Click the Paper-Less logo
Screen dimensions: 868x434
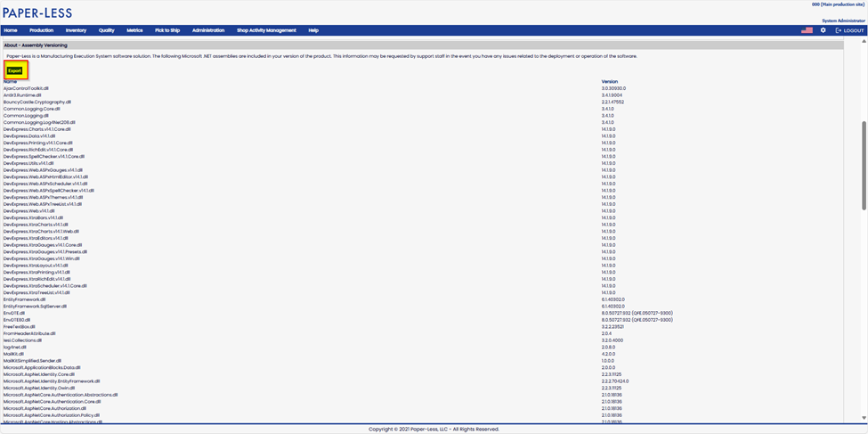[37, 12]
